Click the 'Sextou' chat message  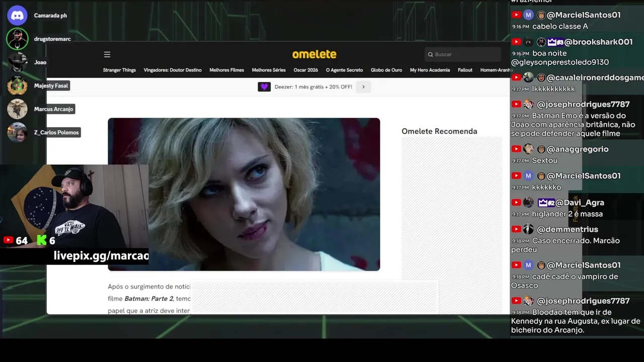(545, 161)
